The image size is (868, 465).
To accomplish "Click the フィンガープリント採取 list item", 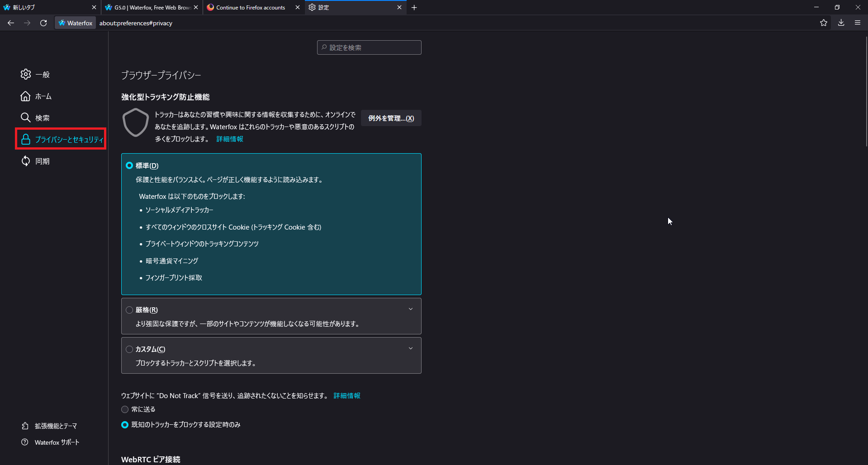I will tap(174, 278).
